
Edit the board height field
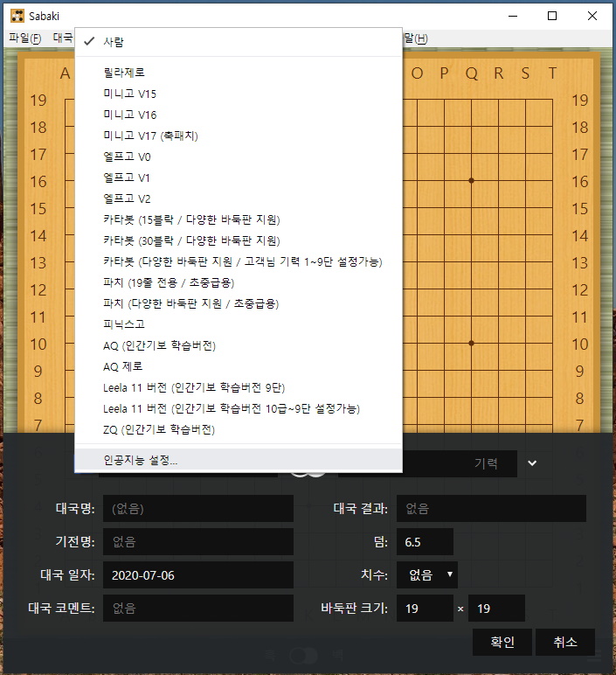[x=496, y=608]
